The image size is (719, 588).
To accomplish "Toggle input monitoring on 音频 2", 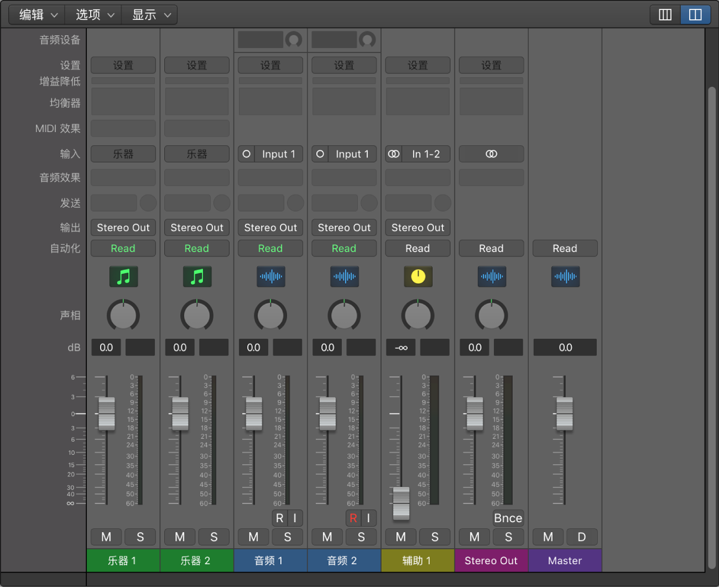I will point(369,518).
